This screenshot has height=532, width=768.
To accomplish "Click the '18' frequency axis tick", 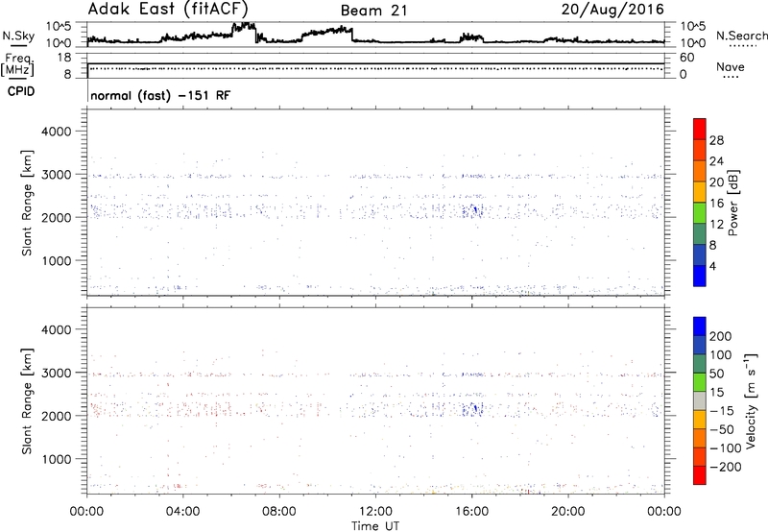I will [x=63, y=58].
